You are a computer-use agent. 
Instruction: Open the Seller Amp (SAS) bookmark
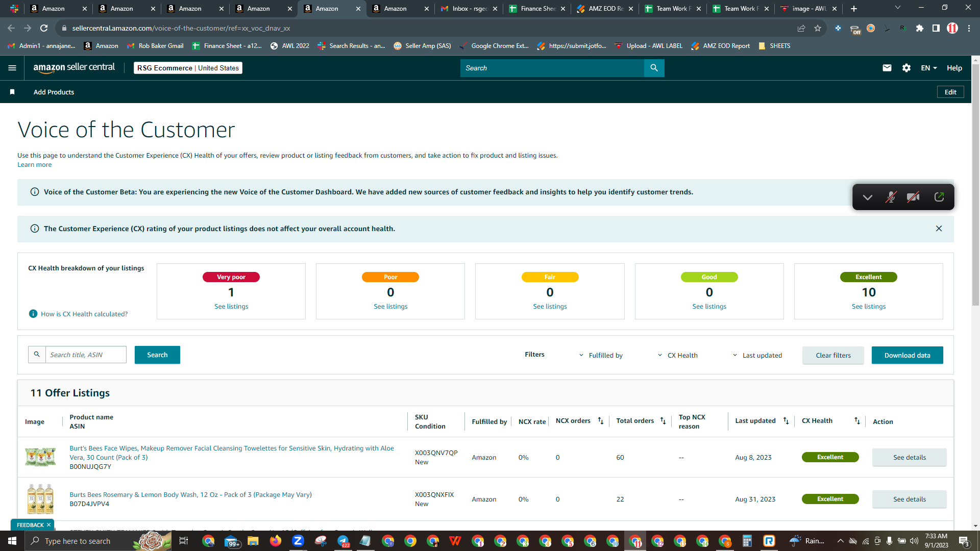tap(422, 46)
